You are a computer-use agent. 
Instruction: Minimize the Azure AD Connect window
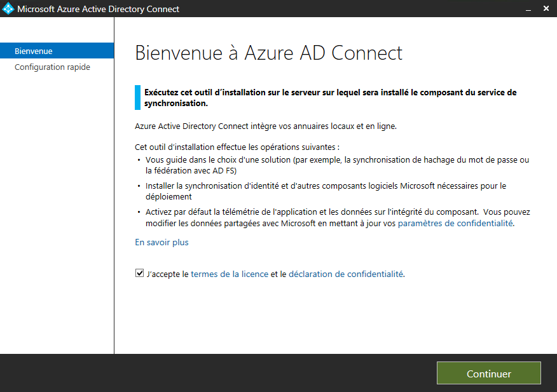[528, 9]
